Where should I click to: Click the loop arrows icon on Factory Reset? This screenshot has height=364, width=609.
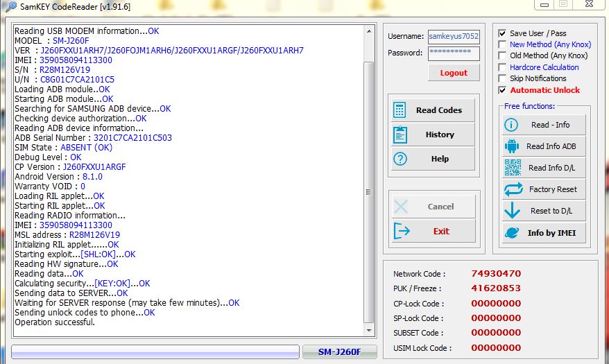pyautogui.click(x=513, y=189)
